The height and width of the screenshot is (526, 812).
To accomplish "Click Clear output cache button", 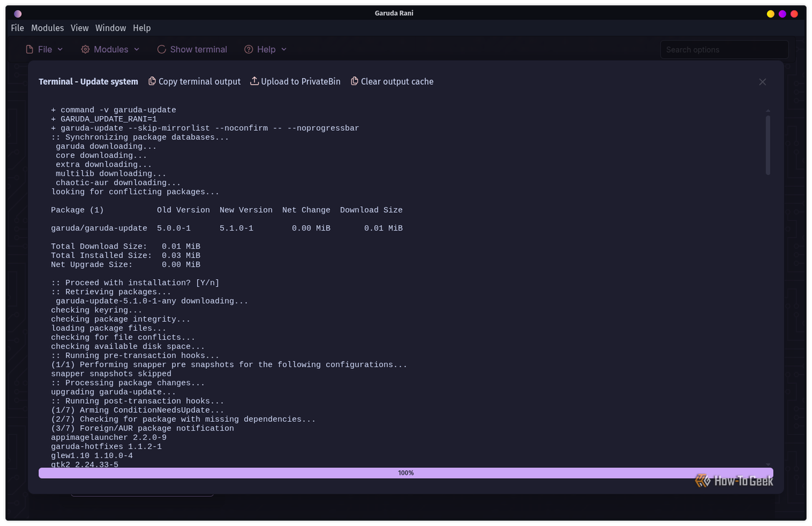I will tap(392, 82).
